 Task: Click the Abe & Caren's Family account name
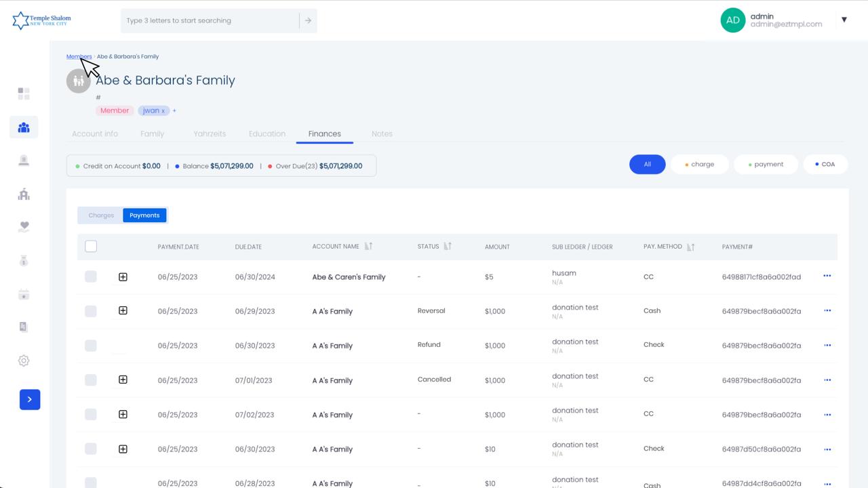tap(349, 277)
